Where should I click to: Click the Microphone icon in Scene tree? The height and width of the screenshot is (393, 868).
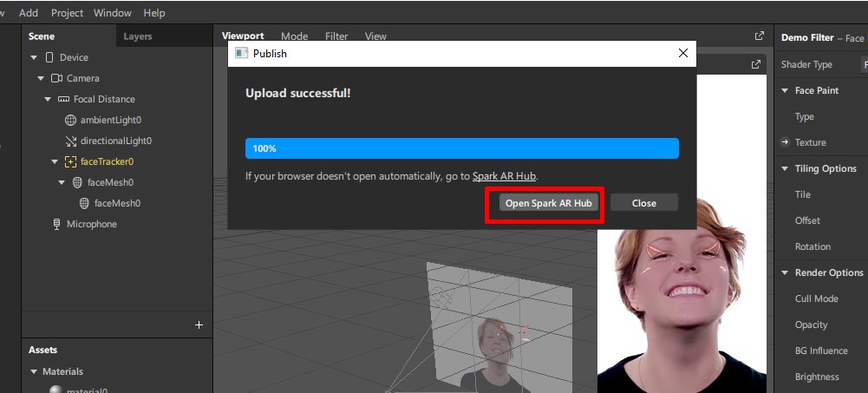tap(56, 224)
